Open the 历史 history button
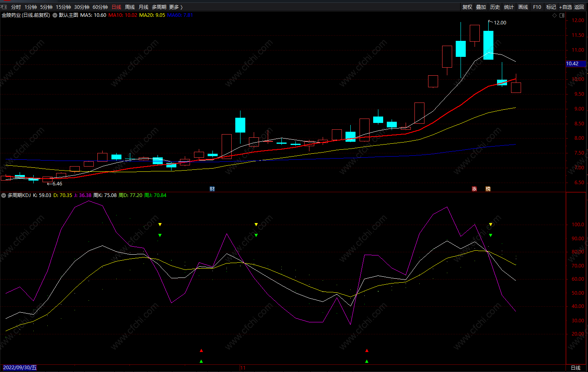588x372 pixels. pyautogui.click(x=495, y=7)
